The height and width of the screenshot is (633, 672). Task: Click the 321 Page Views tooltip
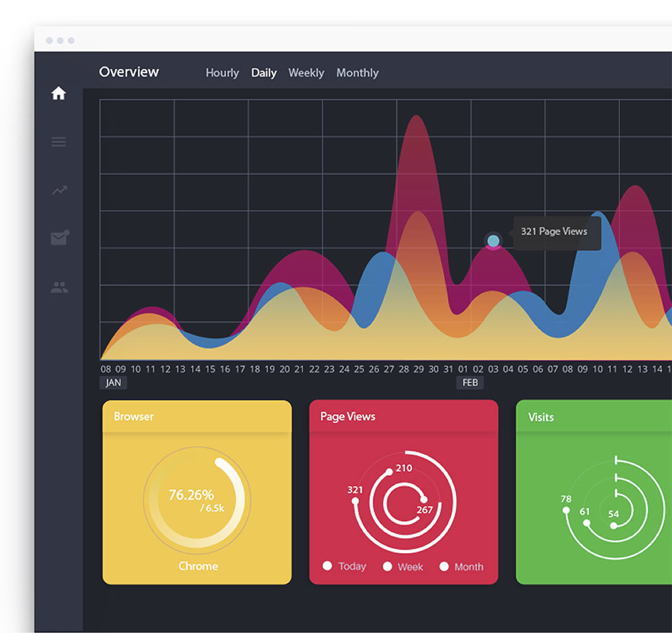(557, 233)
